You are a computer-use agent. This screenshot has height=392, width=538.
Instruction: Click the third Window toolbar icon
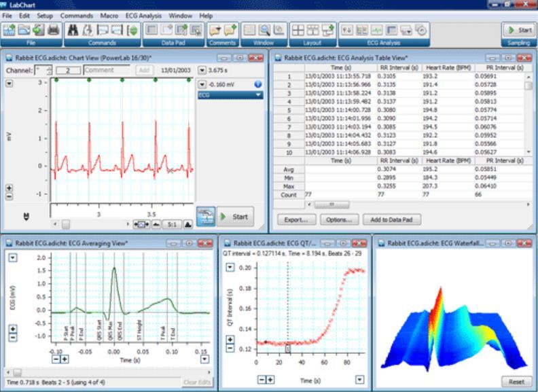click(x=279, y=30)
